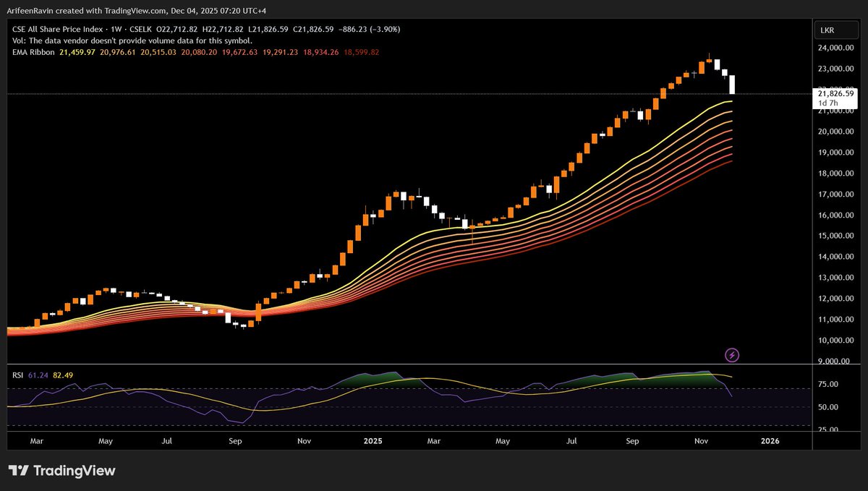
Task: Click the 24,000.00 price axis label
Action: click(836, 48)
